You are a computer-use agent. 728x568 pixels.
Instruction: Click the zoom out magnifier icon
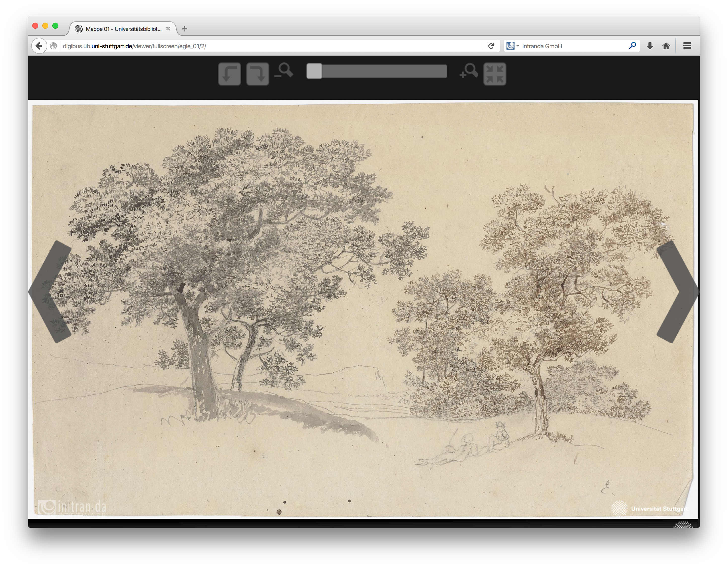coord(284,71)
